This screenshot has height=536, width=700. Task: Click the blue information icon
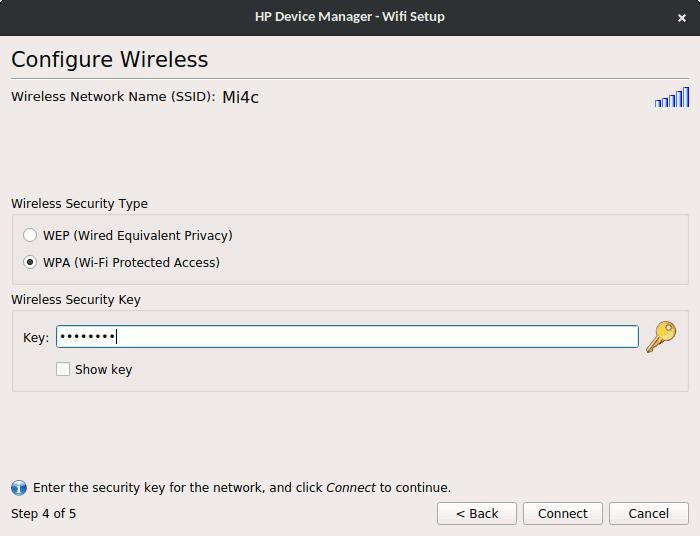coord(19,488)
